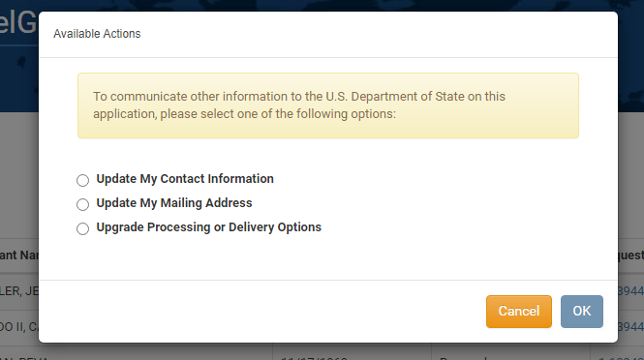Select the row starting with 'LER, JE'
This screenshot has height=360, width=644.
point(19,291)
